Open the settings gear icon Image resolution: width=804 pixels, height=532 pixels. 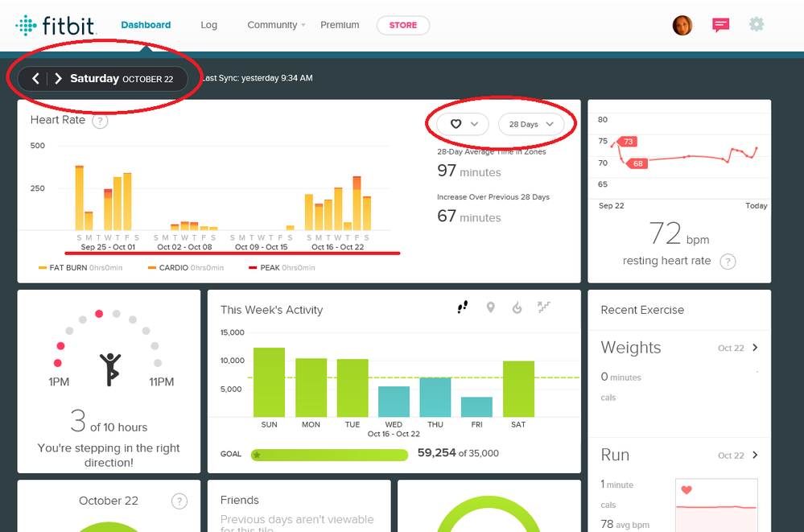[x=757, y=24]
